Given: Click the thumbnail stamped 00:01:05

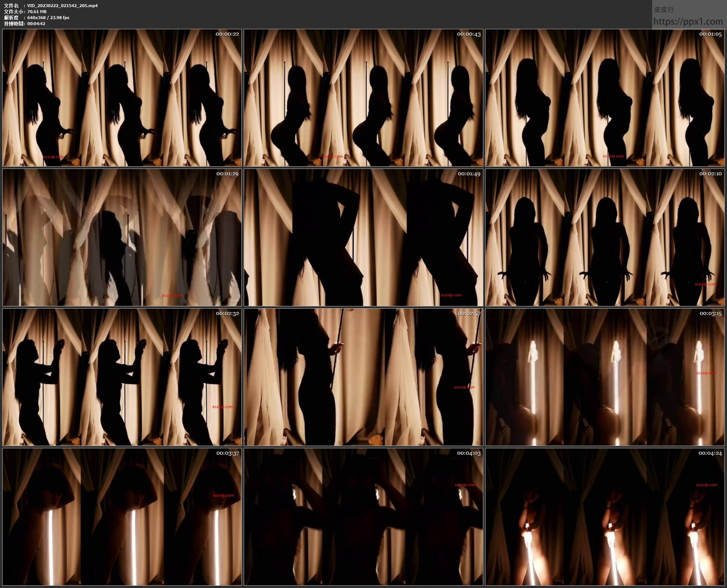Looking at the screenshot, I should 605,98.
